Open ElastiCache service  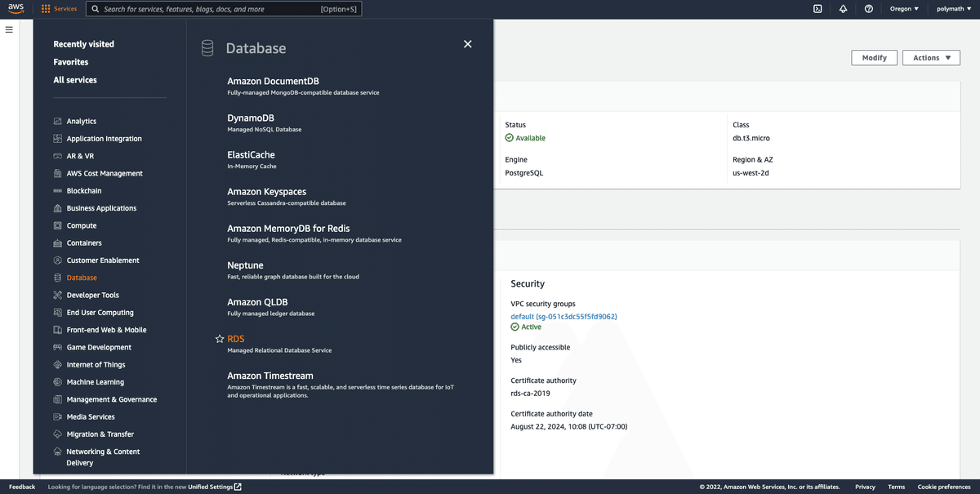point(251,154)
